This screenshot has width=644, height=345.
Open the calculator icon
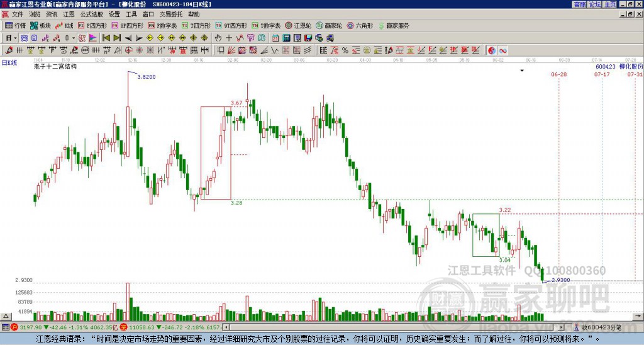(x=286, y=38)
